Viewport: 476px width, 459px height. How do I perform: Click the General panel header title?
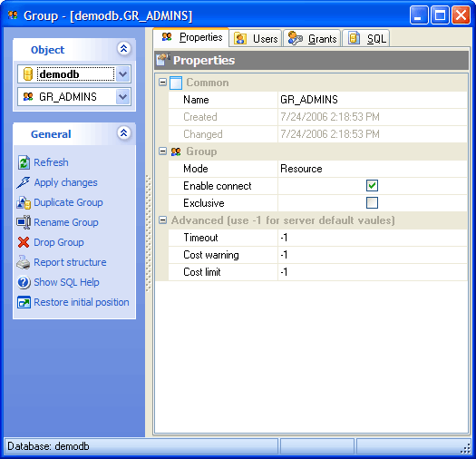tap(51, 134)
